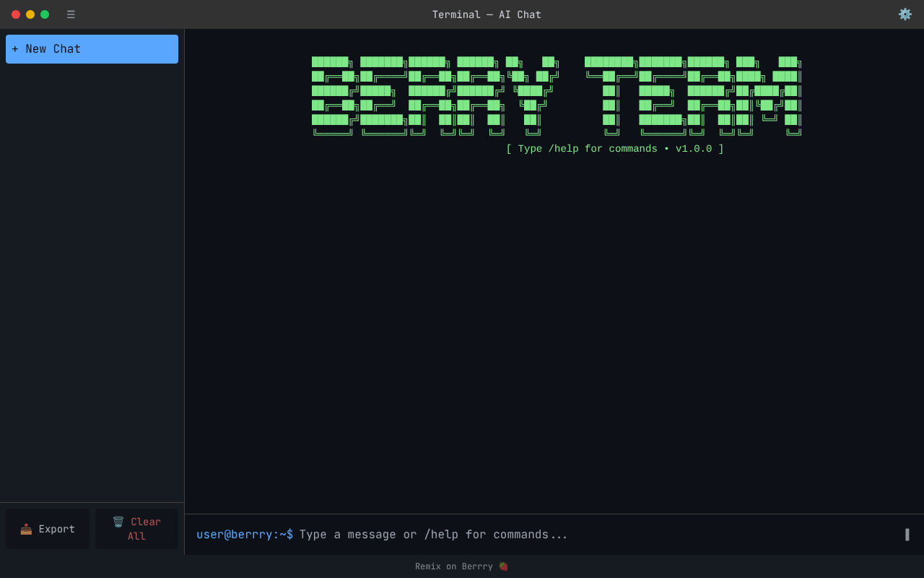The width and height of the screenshot is (924, 578).
Task: Click the block cursor icon beside message input
Action: pyautogui.click(x=907, y=535)
